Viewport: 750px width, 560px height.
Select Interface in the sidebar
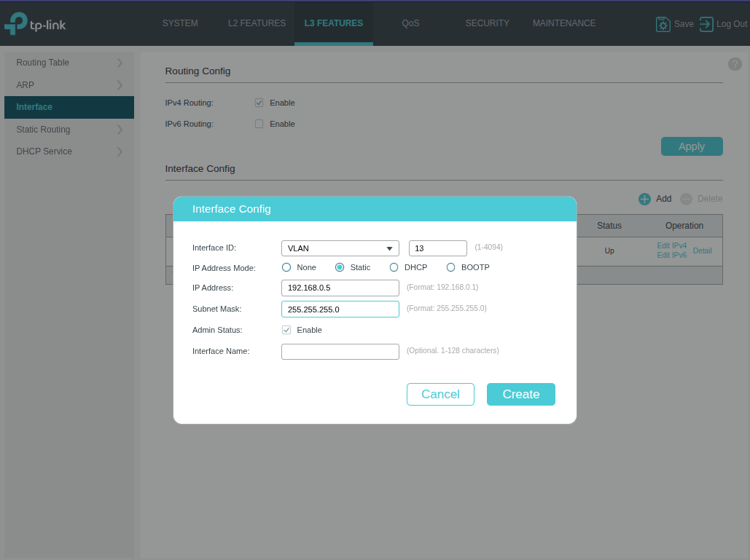click(x=69, y=107)
